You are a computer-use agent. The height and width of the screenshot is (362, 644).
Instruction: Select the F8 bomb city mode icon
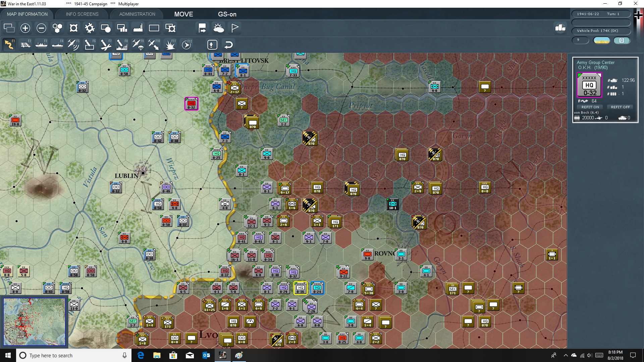122,45
